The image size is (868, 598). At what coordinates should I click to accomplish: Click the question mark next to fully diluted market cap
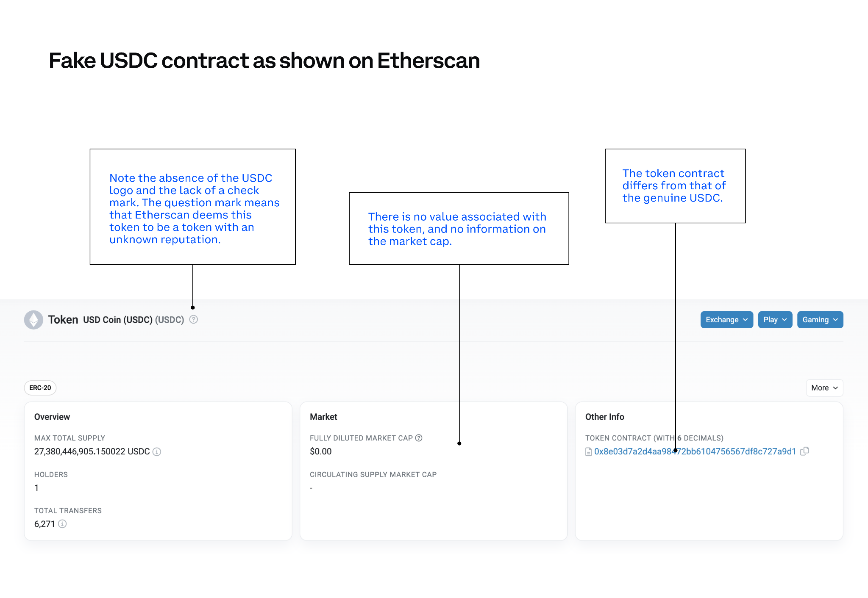419,438
